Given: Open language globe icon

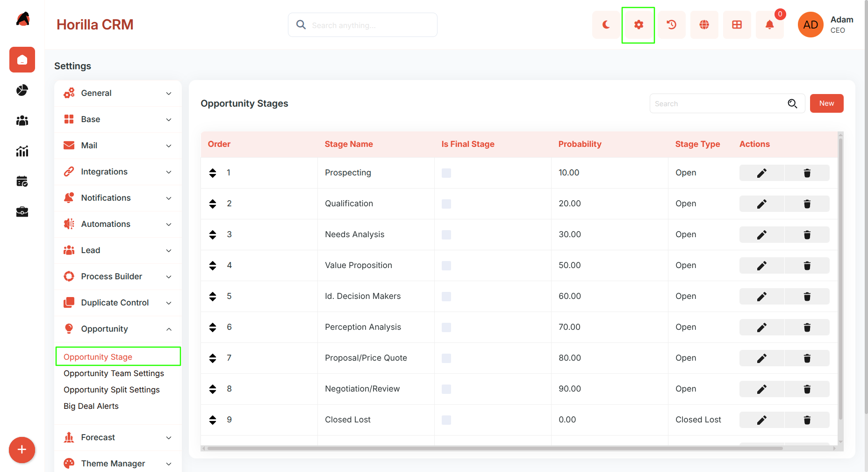Looking at the screenshot, I should (x=704, y=25).
